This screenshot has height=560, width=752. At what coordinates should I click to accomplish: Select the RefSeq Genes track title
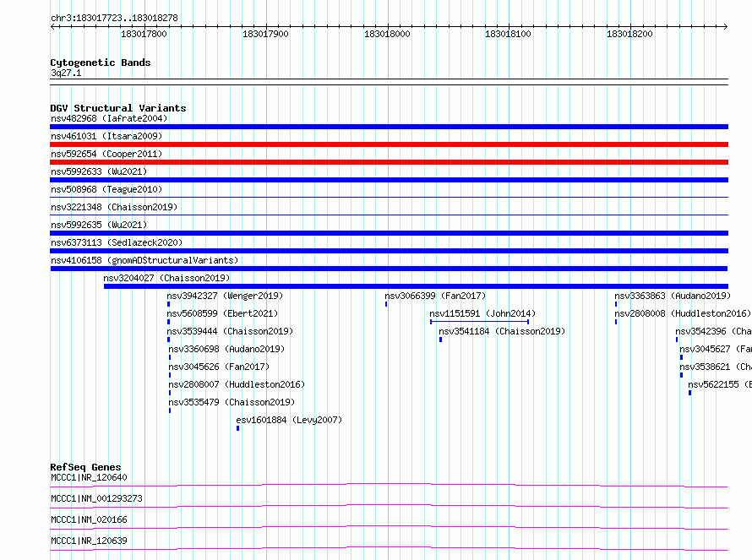pyautogui.click(x=86, y=467)
